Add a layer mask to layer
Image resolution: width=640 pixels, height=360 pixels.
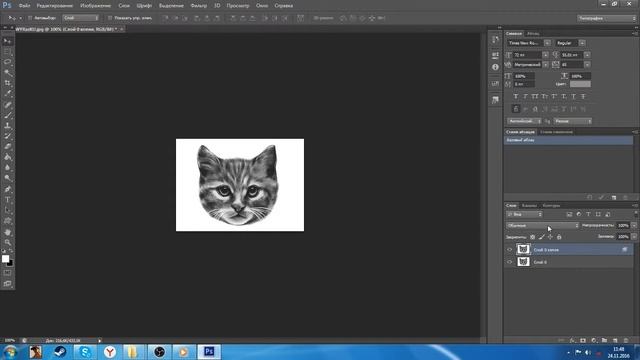583,340
